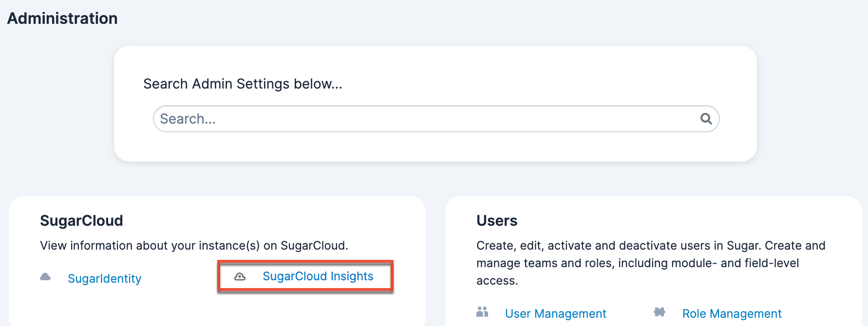This screenshot has width=868, height=326.
Task: Click the 'View information about your instance(s)' text
Action: (194, 245)
